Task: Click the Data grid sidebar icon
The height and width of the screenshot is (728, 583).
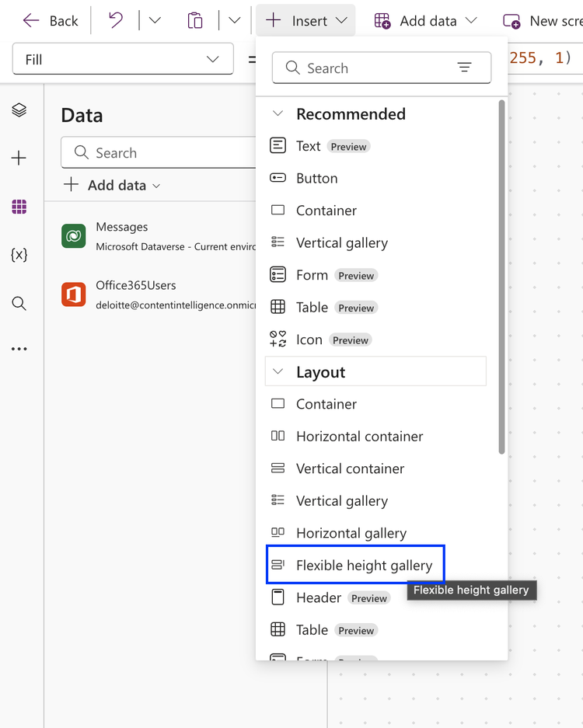Action: (19, 207)
